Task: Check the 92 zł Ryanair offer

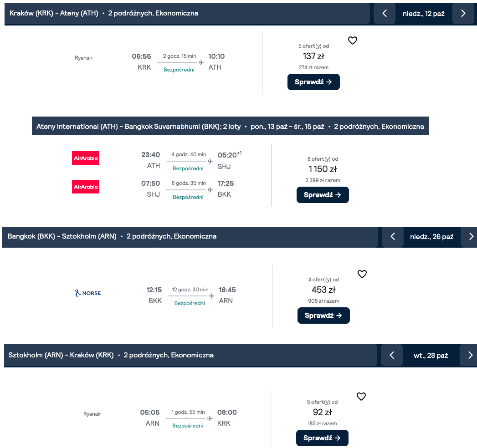Action: 322,438
